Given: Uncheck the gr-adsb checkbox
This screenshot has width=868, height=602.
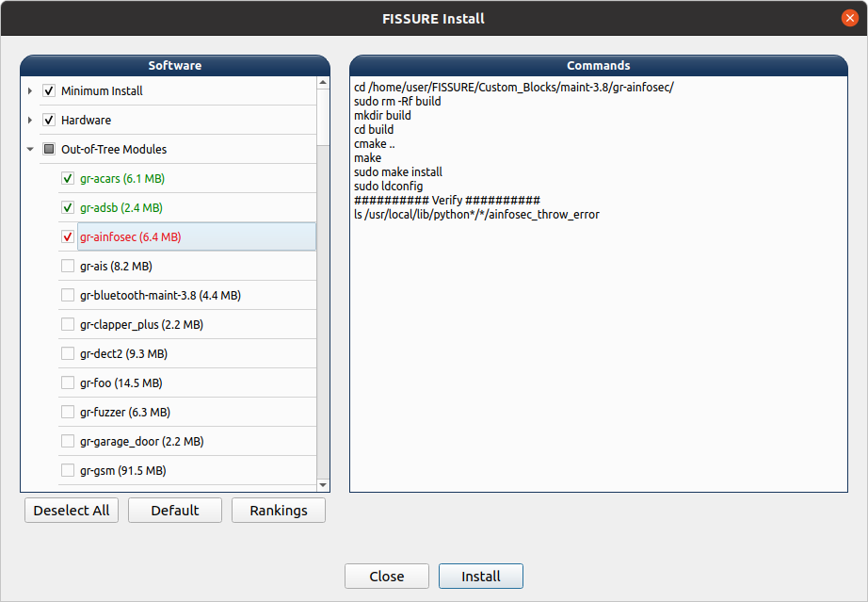Looking at the screenshot, I should [x=68, y=208].
